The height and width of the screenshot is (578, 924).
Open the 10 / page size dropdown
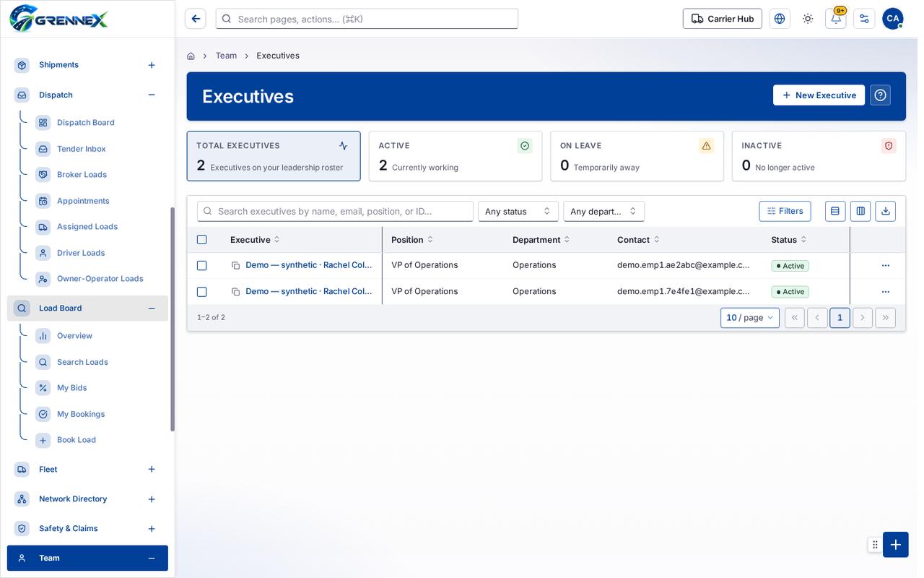(750, 318)
